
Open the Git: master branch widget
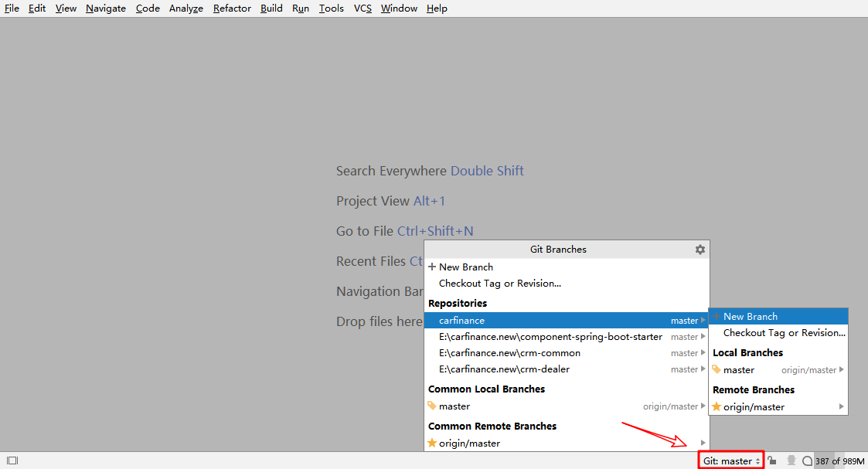tap(731, 461)
